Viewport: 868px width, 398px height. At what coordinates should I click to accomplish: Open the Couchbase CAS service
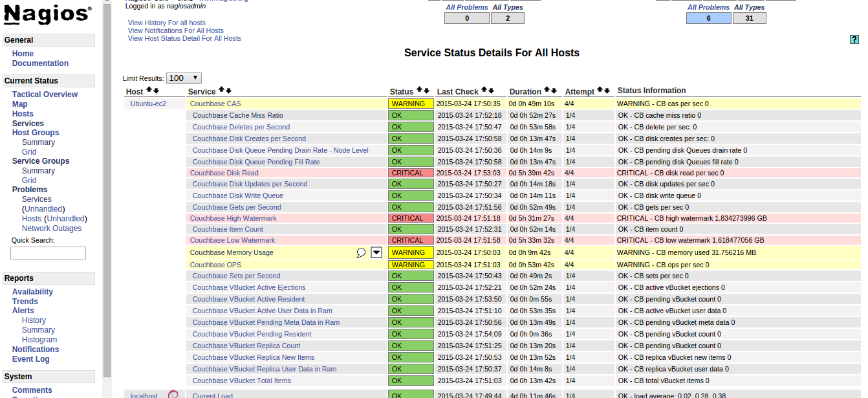click(215, 104)
